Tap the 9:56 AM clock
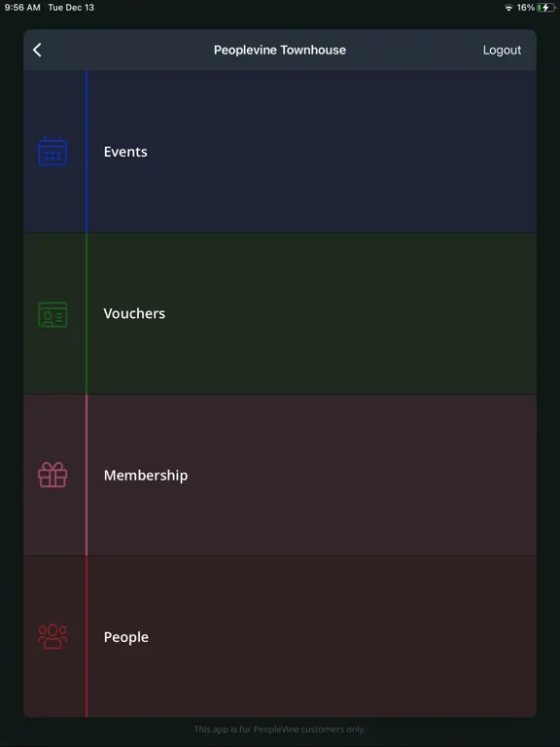The height and width of the screenshot is (747, 560). pos(22,8)
